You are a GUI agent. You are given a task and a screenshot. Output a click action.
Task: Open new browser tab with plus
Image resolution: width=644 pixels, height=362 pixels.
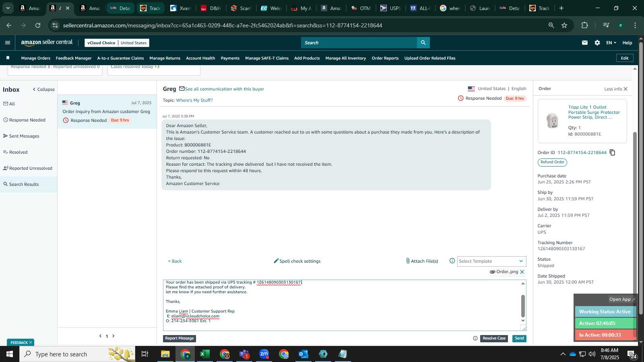[561, 8]
